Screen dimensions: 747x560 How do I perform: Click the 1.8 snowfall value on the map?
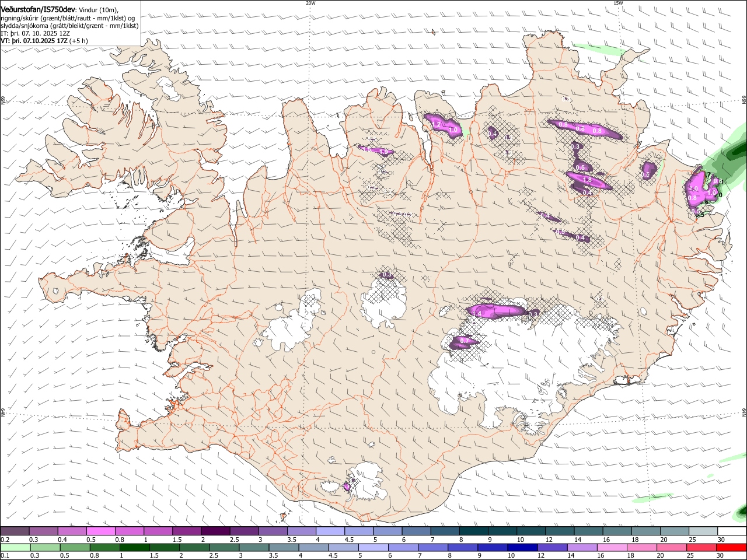[x=587, y=180]
